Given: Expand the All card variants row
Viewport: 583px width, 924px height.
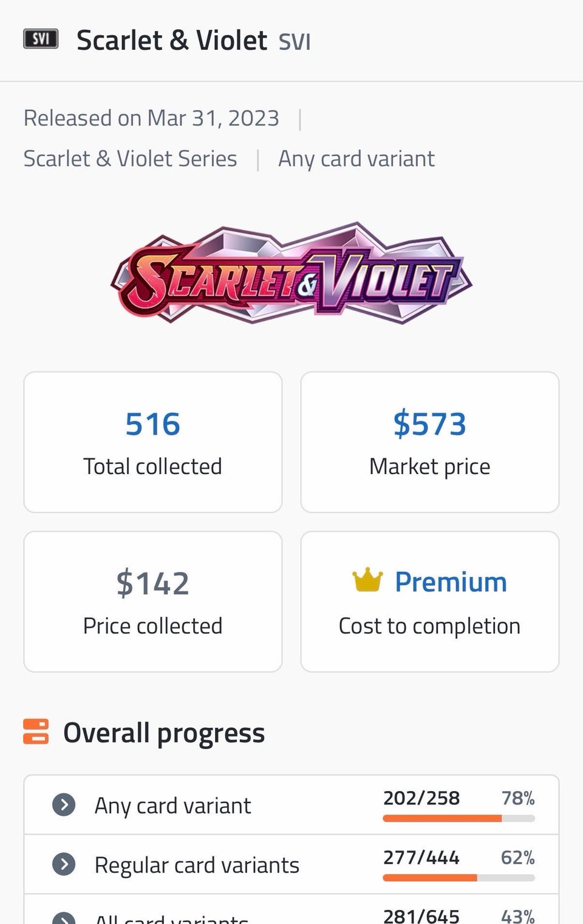Looking at the screenshot, I should (64, 918).
